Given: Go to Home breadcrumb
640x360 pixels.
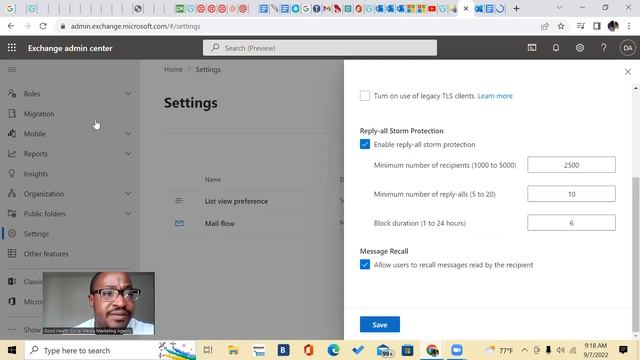Looking at the screenshot, I should [173, 69].
